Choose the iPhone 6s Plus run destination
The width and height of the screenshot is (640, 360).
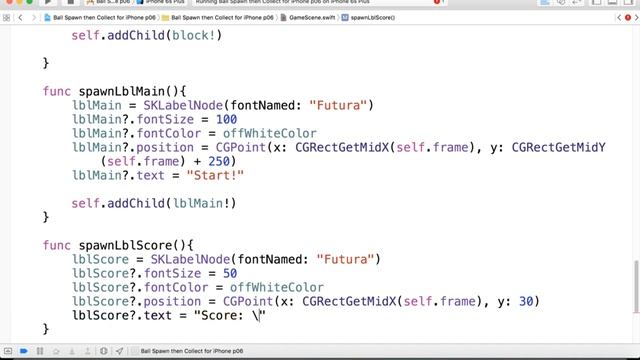(x=161, y=2)
